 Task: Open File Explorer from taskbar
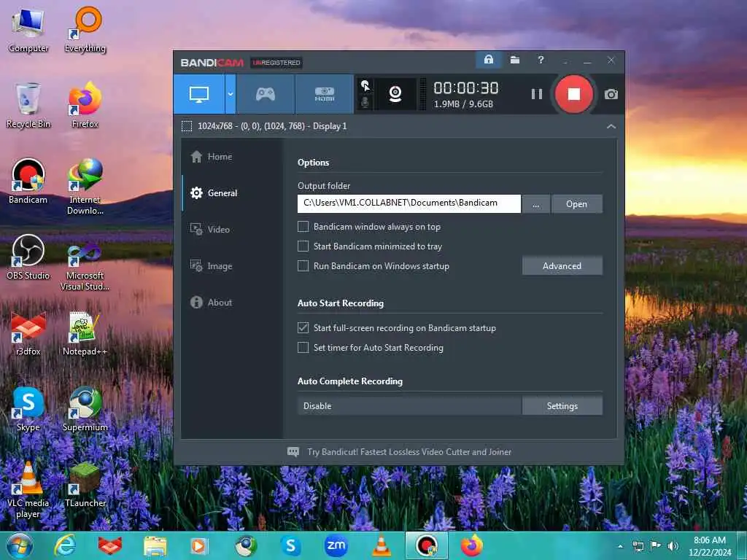pos(155,545)
